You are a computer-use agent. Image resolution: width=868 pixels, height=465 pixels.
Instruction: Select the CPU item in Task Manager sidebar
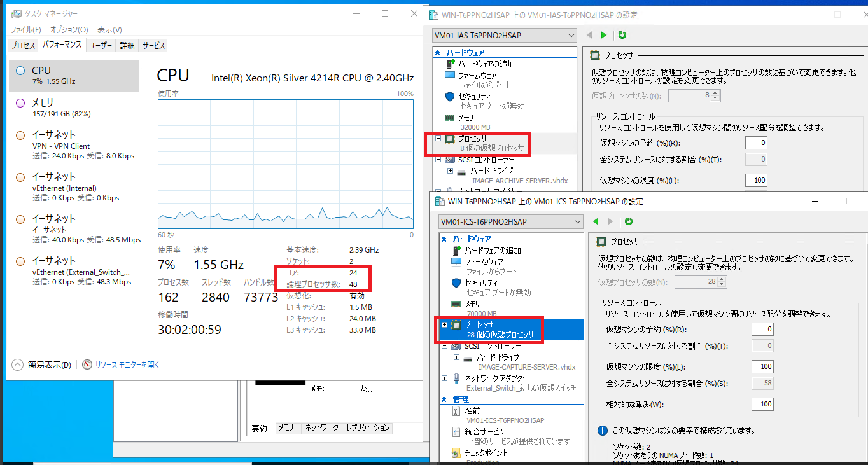click(x=74, y=76)
